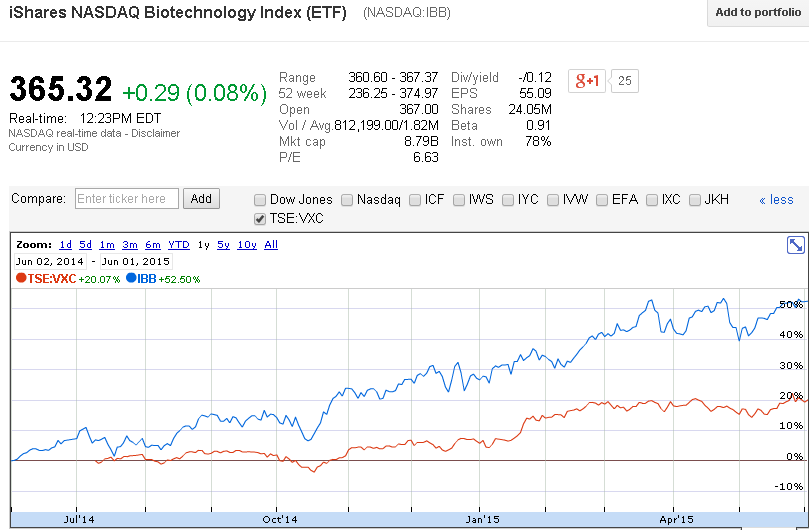
Task: Choose the 6m zoom range
Action: (x=152, y=245)
